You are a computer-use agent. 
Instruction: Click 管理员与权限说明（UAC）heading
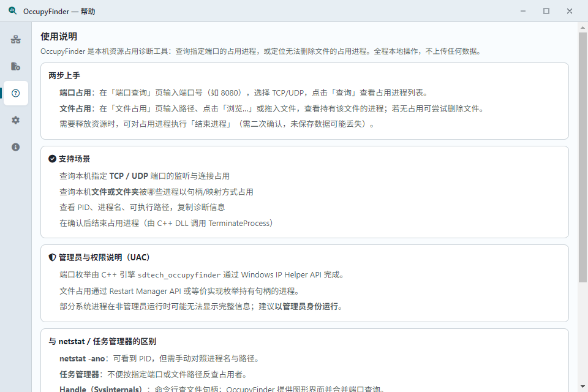pyautogui.click(x=104, y=258)
